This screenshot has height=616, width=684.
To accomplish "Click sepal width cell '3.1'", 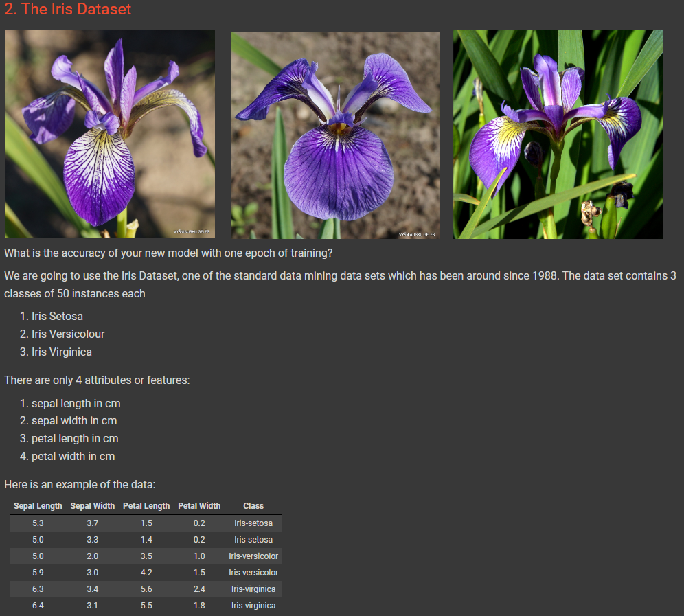I will point(93,606).
